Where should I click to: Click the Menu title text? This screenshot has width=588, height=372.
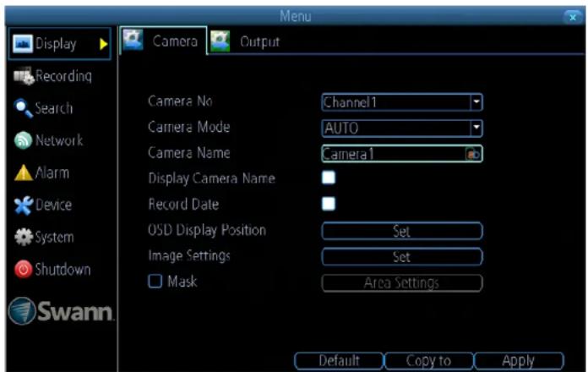pyautogui.click(x=295, y=17)
